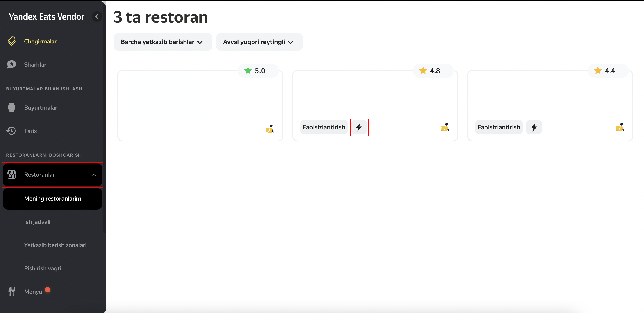Click courier icon on the 4.4 restaurant
Image resolution: width=644 pixels, height=313 pixels.
620,127
